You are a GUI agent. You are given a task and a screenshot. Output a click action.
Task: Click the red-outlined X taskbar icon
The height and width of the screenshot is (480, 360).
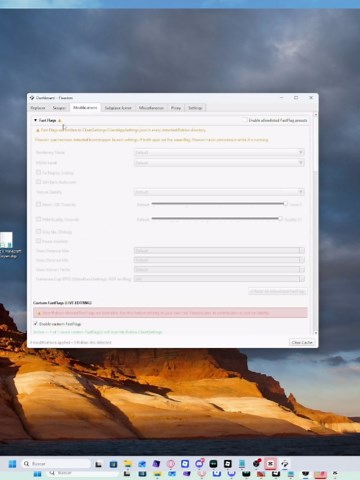tap(270, 464)
